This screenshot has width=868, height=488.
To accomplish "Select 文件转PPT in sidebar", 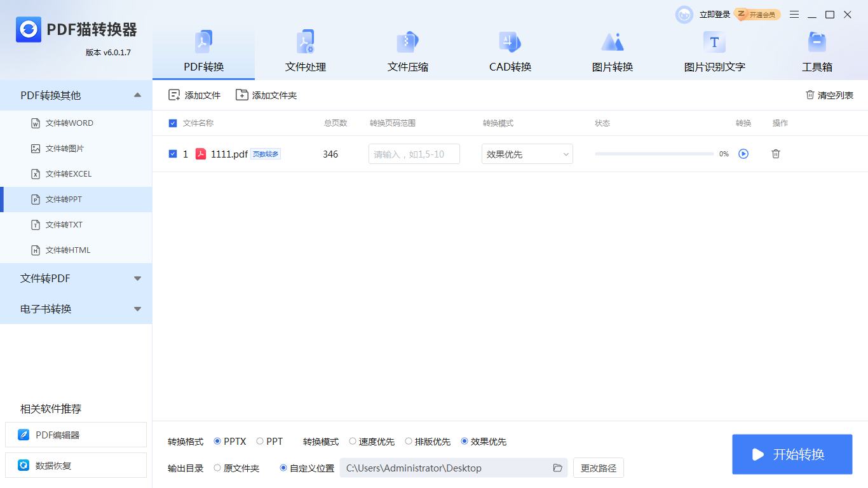I will click(76, 200).
